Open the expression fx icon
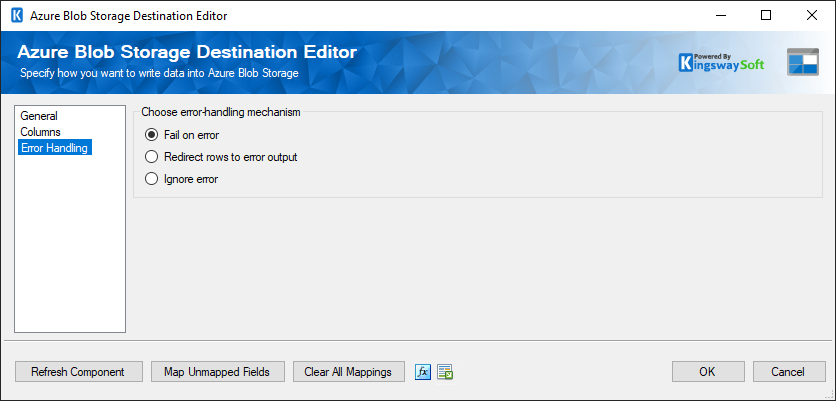The image size is (836, 401). (423, 372)
